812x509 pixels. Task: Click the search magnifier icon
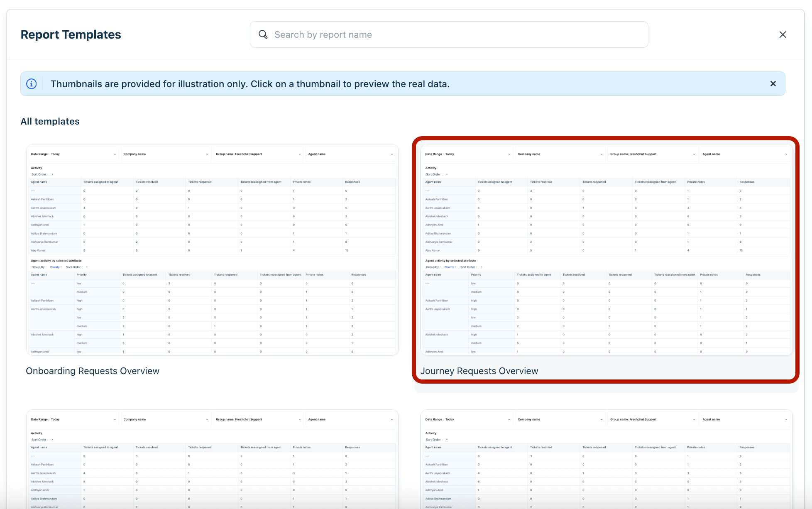click(x=263, y=34)
